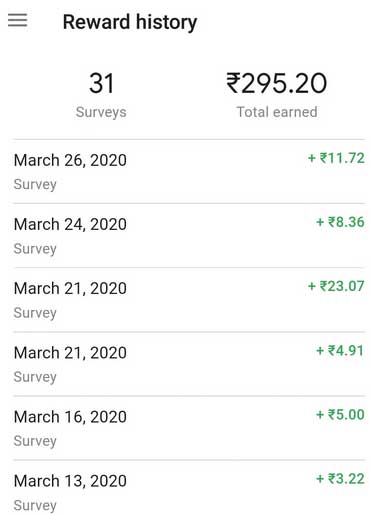Open the hamburger navigation menu

click(18, 20)
